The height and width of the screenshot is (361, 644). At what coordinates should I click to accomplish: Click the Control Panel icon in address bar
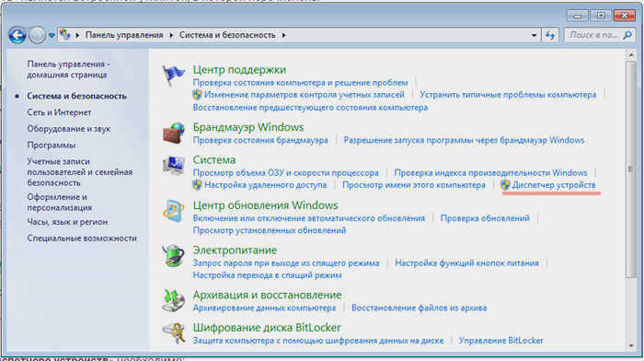[65, 35]
